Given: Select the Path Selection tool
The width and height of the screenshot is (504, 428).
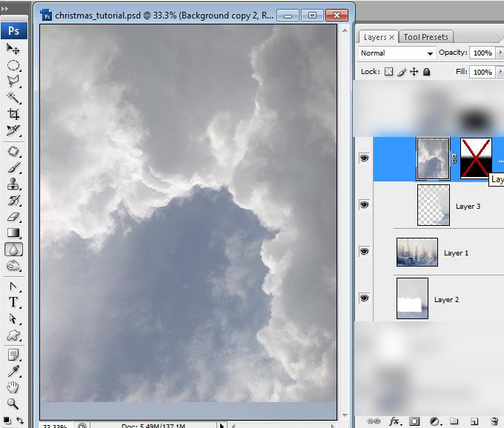Looking at the screenshot, I should (x=13, y=319).
